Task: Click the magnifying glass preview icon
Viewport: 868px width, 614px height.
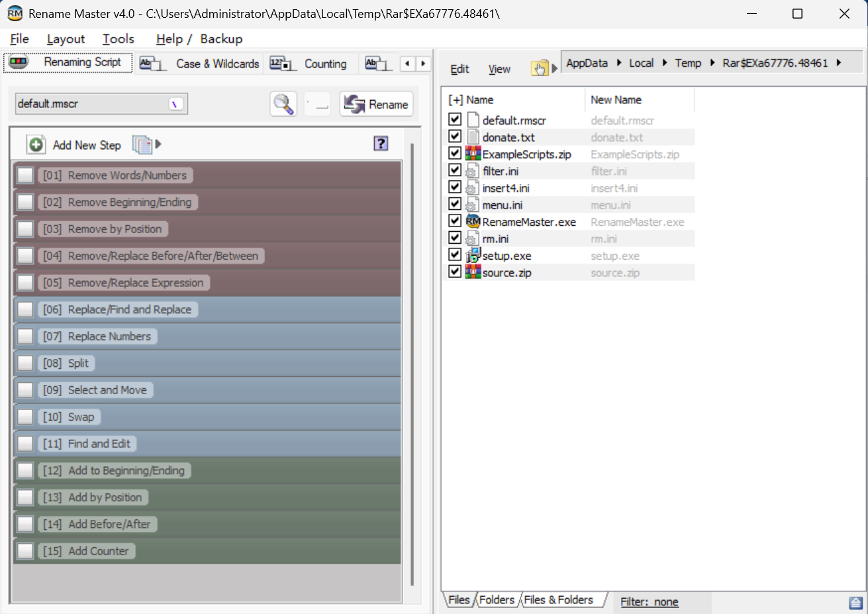Action: pos(283,104)
